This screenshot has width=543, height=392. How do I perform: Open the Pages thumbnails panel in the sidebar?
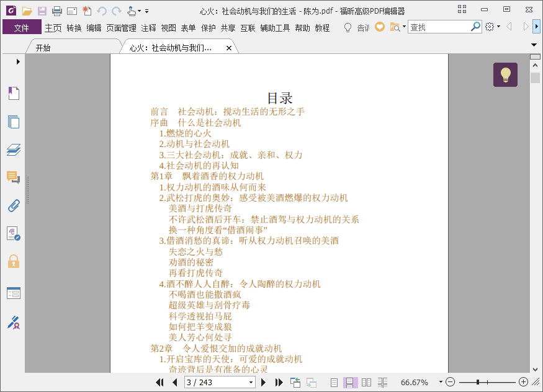click(14, 122)
